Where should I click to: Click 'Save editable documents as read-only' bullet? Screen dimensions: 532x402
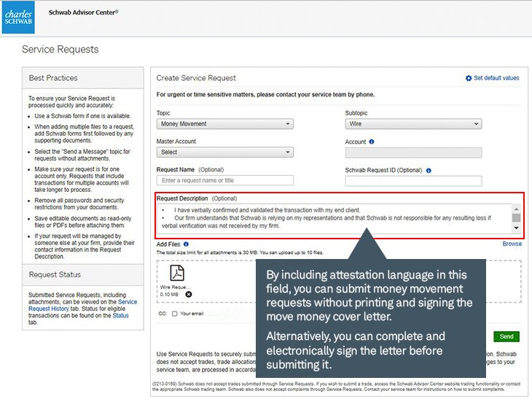click(x=83, y=222)
